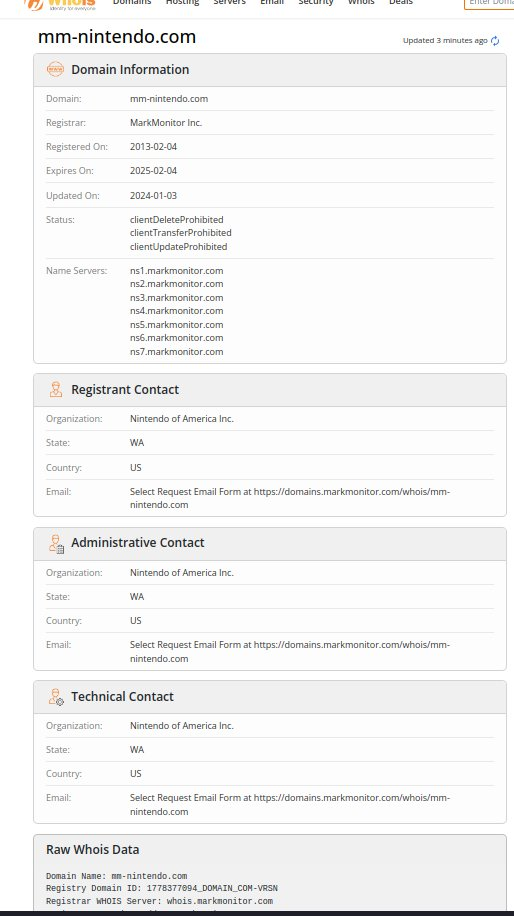Click the ns1.markmonitor.com name server entry
The width and height of the screenshot is (514, 916).
coord(176,270)
